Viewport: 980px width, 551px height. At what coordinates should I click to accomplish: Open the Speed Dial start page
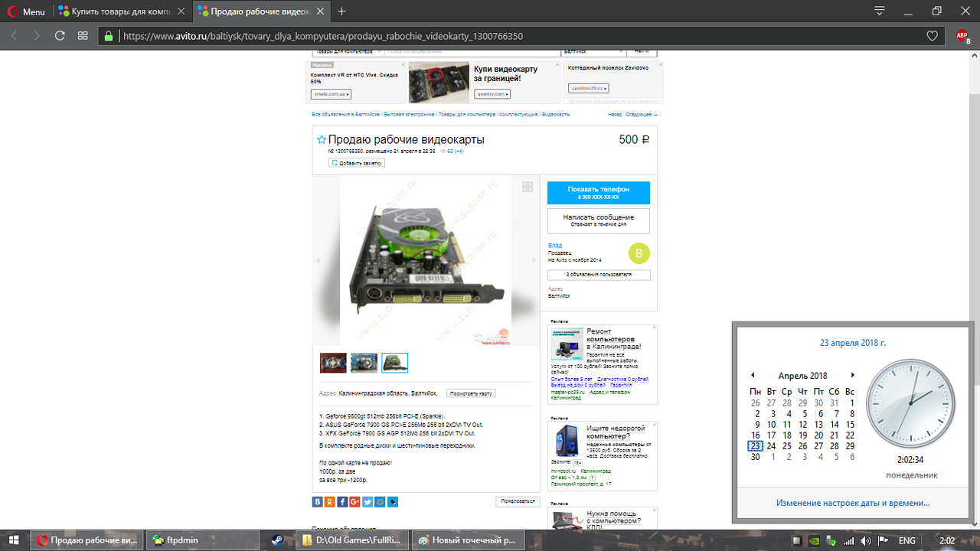pyautogui.click(x=83, y=36)
